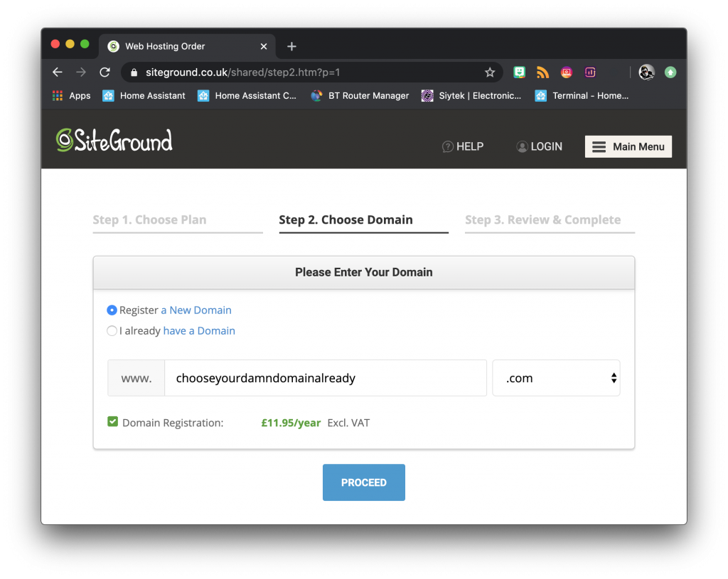728x579 pixels.
Task: Open the purple chart extension icon
Action: [x=590, y=72]
